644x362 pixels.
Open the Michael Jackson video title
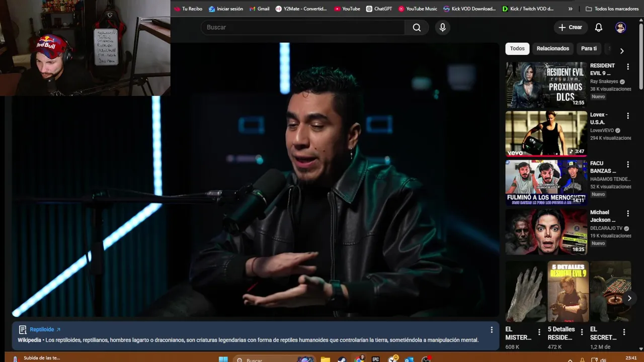[603, 216]
